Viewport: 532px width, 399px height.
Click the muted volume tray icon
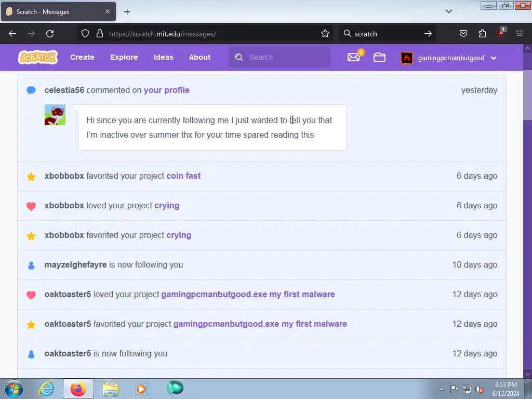pos(480,389)
